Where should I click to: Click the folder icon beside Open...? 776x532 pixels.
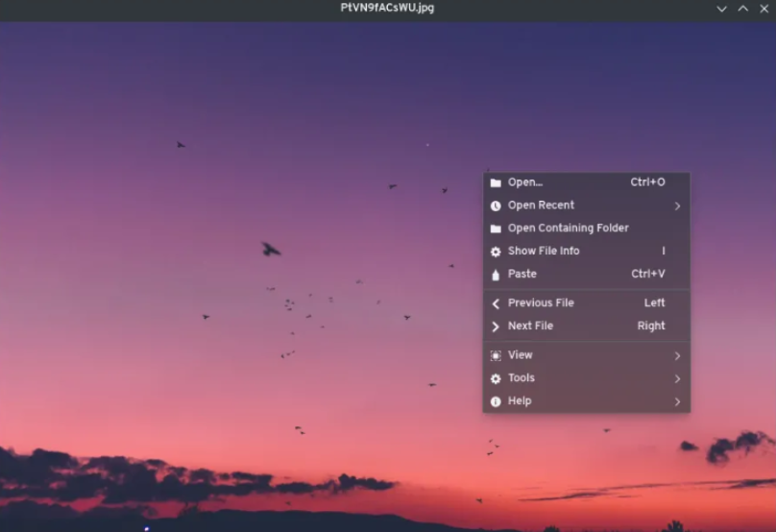(x=496, y=182)
